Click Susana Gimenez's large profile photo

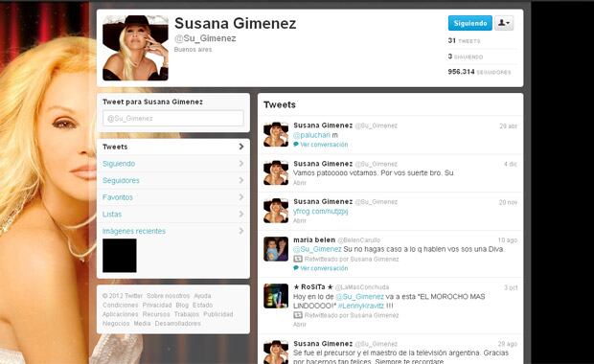(135, 48)
